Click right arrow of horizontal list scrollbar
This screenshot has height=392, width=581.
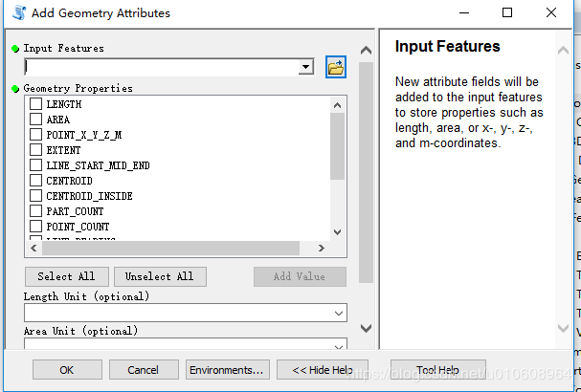click(x=322, y=248)
